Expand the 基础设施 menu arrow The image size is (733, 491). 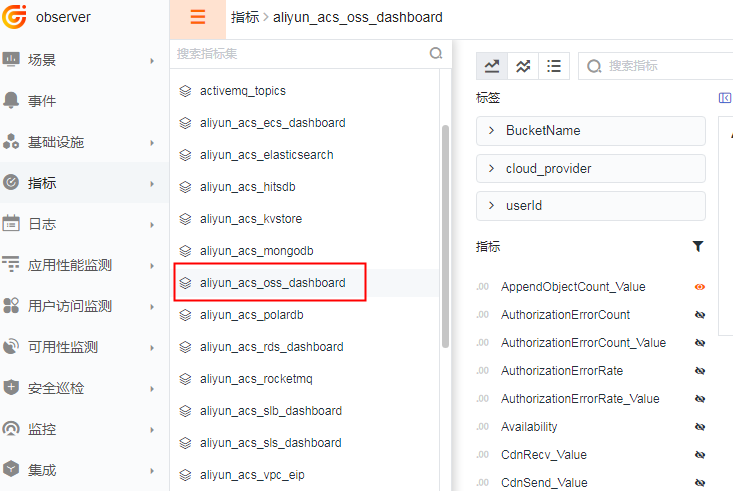click(152, 143)
